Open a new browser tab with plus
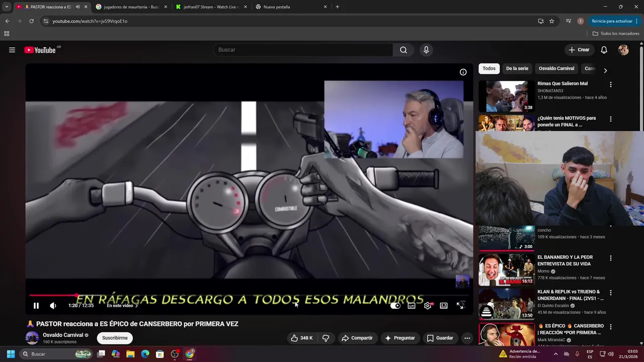 click(337, 7)
